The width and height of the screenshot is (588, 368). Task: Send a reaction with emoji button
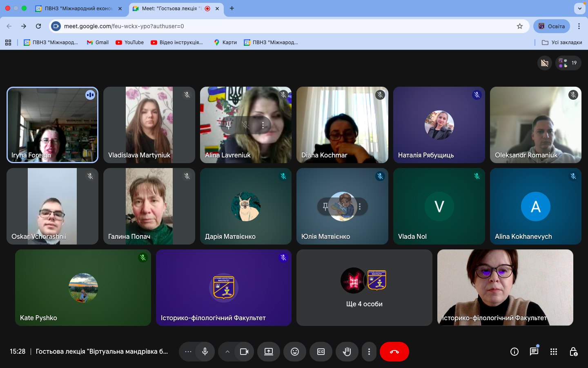click(294, 352)
